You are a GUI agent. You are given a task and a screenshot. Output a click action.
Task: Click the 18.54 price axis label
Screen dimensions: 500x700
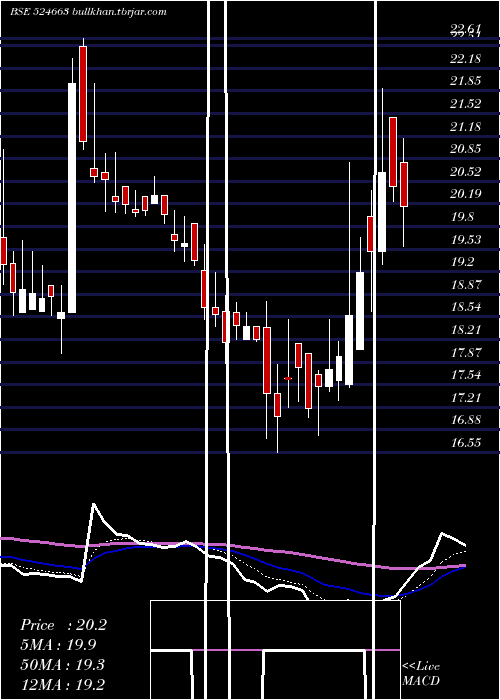466,307
